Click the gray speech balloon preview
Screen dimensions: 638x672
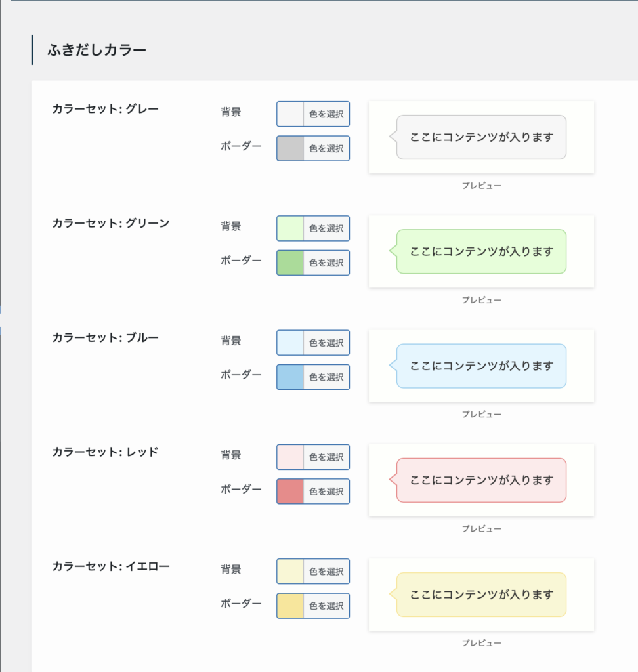point(481,137)
